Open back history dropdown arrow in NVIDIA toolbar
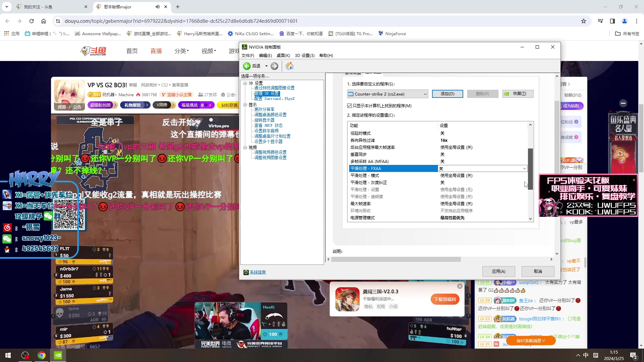This screenshot has width=644, height=362. tap(266, 66)
